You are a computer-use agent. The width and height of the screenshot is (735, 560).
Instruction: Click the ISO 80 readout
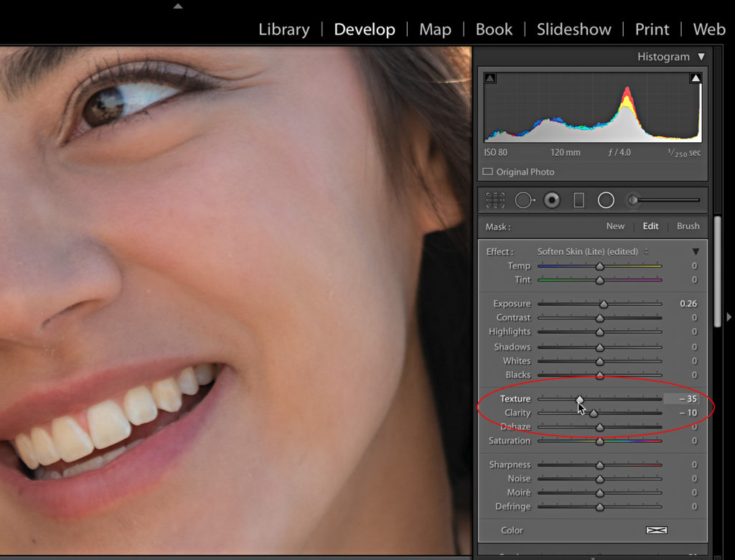click(495, 152)
